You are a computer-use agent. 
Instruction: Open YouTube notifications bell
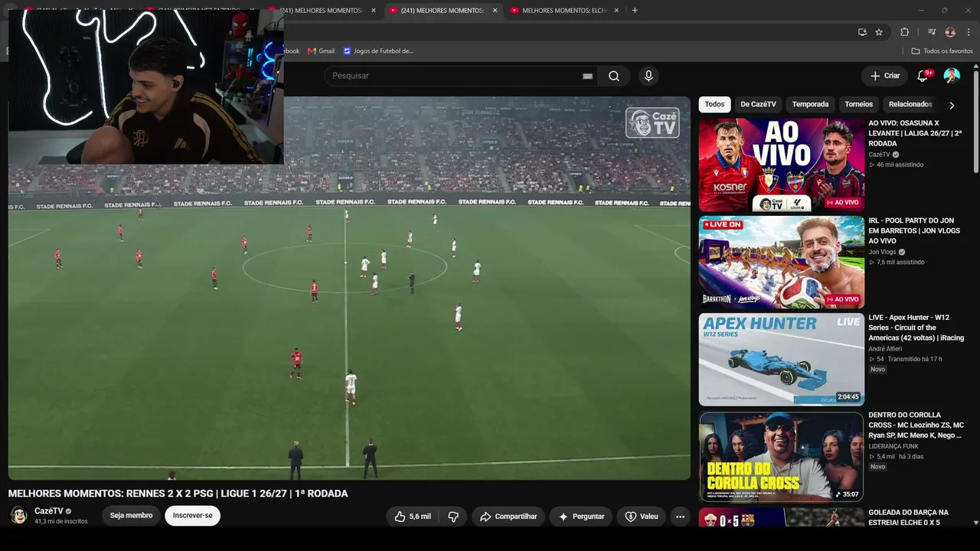click(x=923, y=76)
